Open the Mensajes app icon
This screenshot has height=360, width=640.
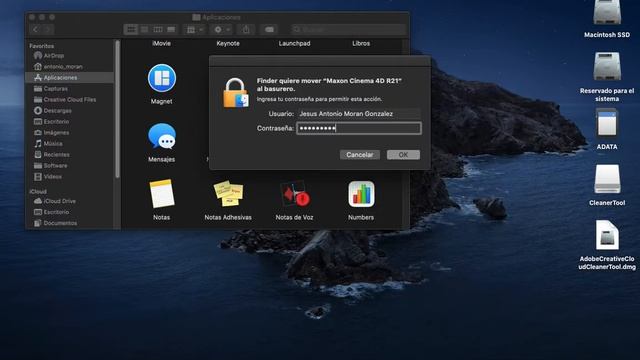click(x=162, y=136)
